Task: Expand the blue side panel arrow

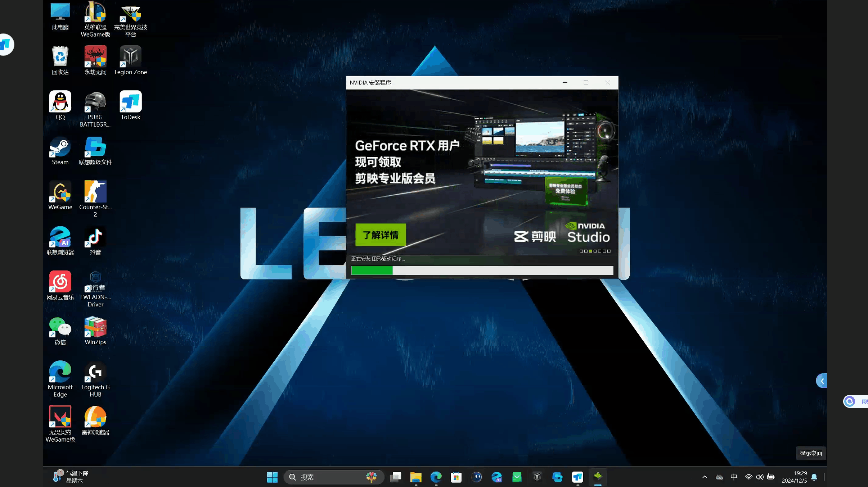Action: coord(822,381)
